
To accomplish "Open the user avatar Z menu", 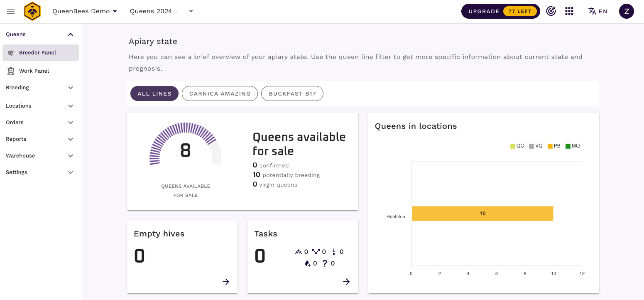I will tap(626, 11).
